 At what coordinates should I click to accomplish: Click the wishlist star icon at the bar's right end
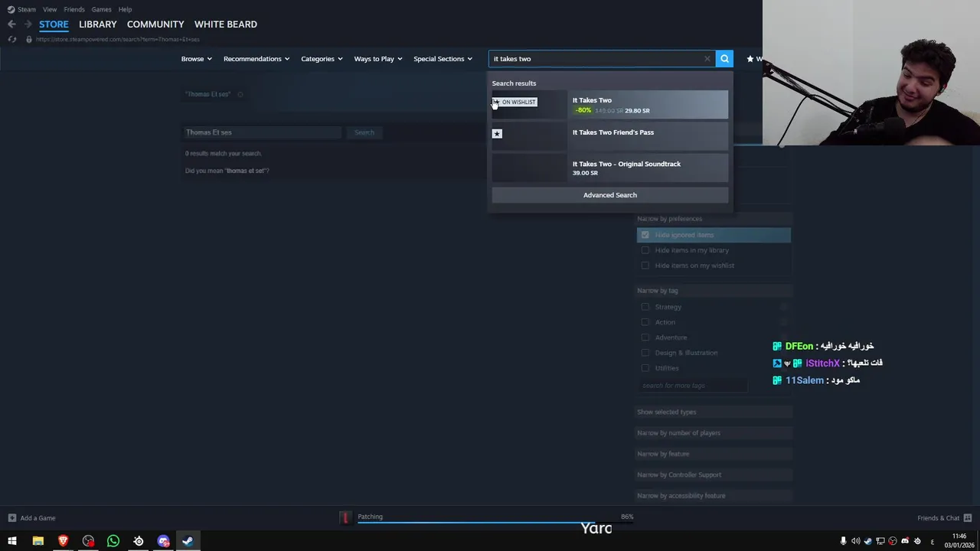pos(750,59)
